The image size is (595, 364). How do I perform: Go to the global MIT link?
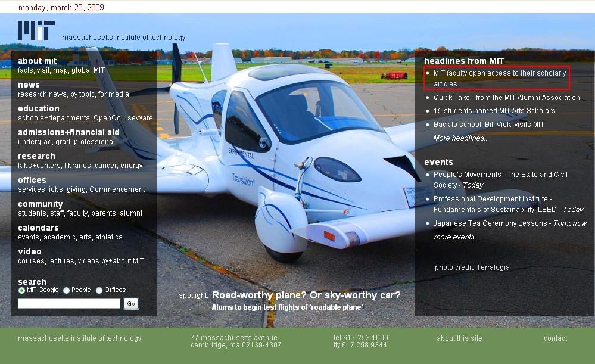coord(88,70)
